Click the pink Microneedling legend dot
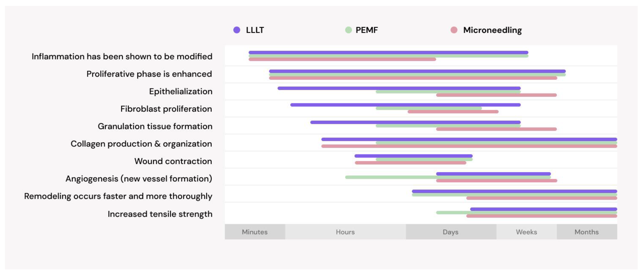Image resolution: width=644 pixels, height=274 pixels. pyautogui.click(x=454, y=30)
